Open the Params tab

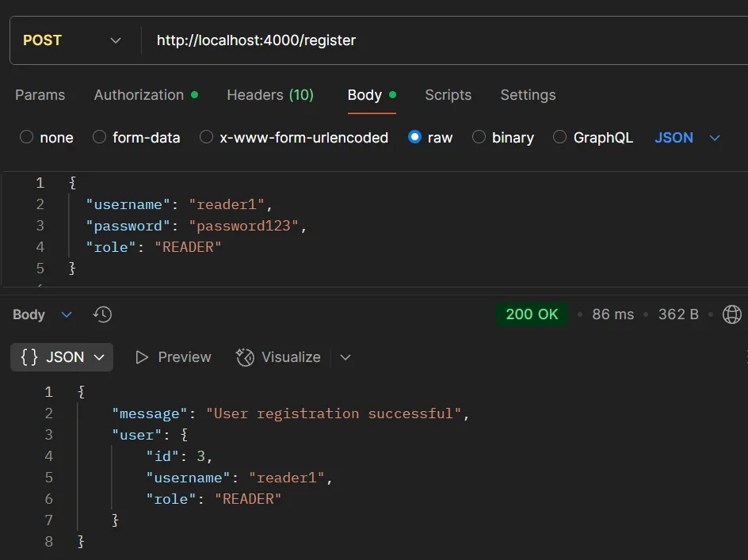[x=40, y=94]
